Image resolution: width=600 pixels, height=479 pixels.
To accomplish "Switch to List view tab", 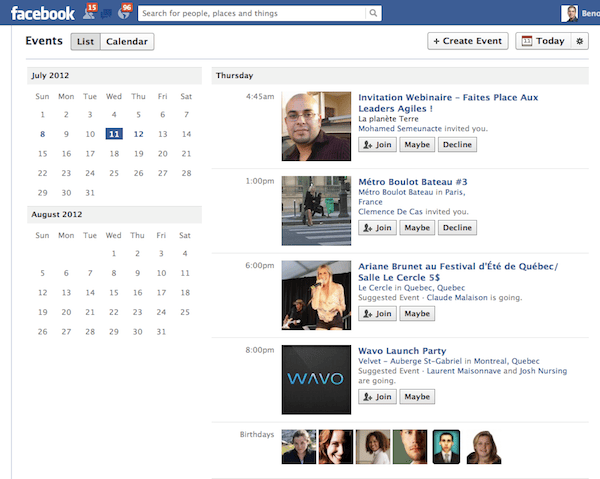I will 85,41.
